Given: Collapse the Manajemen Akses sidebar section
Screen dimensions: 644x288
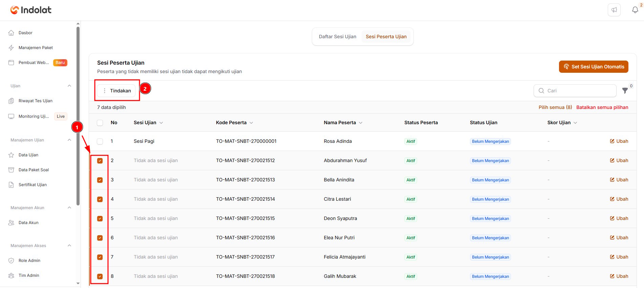Looking at the screenshot, I should (x=69, y=246).
